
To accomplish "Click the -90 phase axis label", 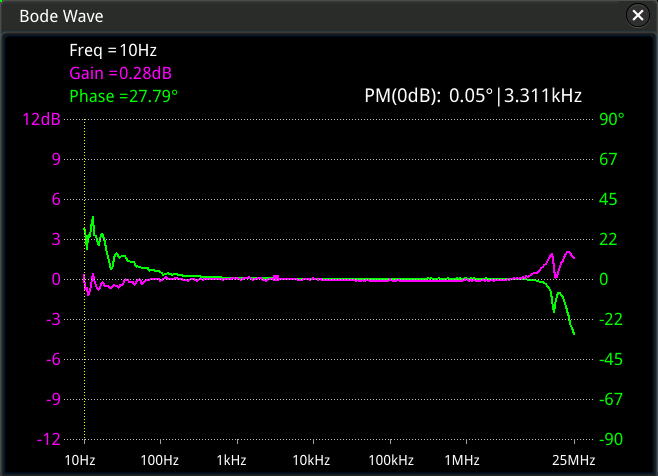I will [611, 439].
